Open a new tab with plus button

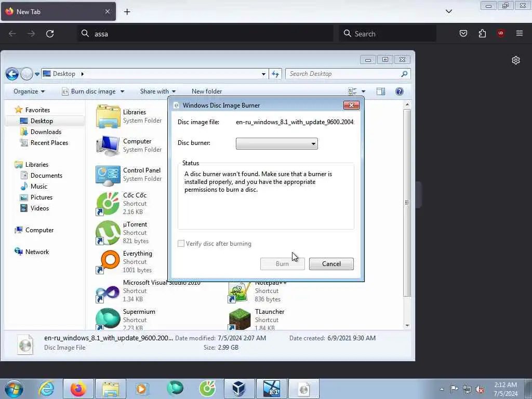127,12
